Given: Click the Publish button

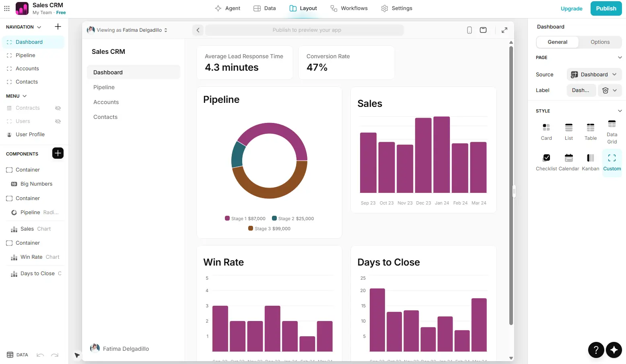Looking at the screenshot, I should [x=606, y=8].
